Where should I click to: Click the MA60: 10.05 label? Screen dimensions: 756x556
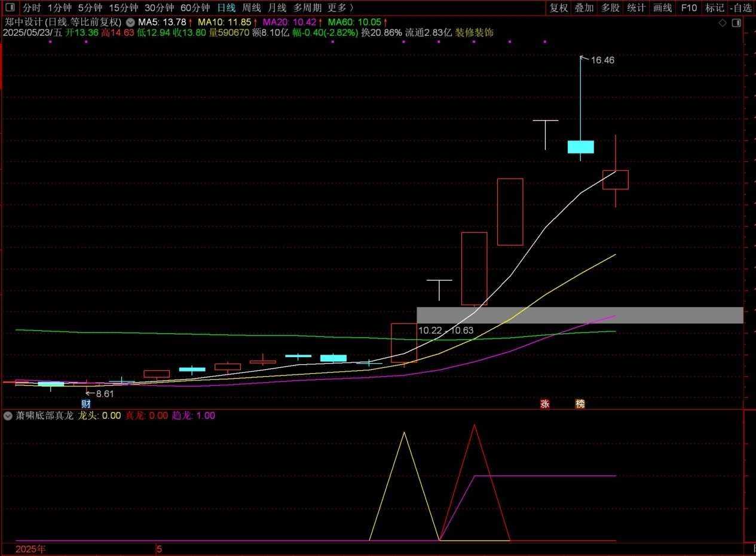click(x=354, y=22)
